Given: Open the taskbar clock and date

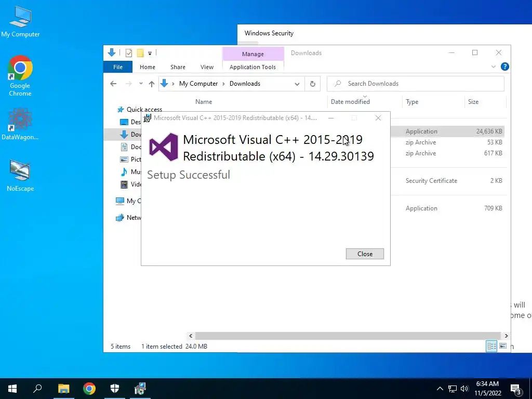Looking at the screenshot, I should 487,389.
